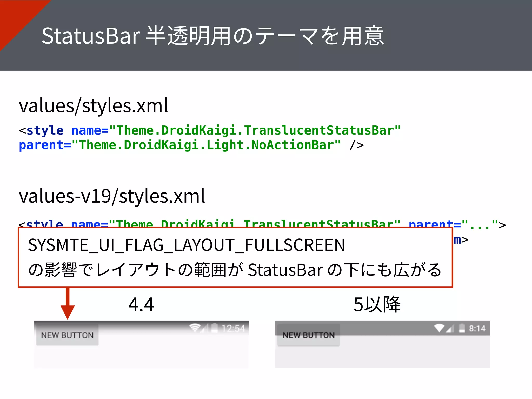Viewport: 532px width, 399px height.
Task: Click the SYSMTE_UI_FLAG_LAYOUT_FULLSCREEN text
Action: [x=187, y=245]
